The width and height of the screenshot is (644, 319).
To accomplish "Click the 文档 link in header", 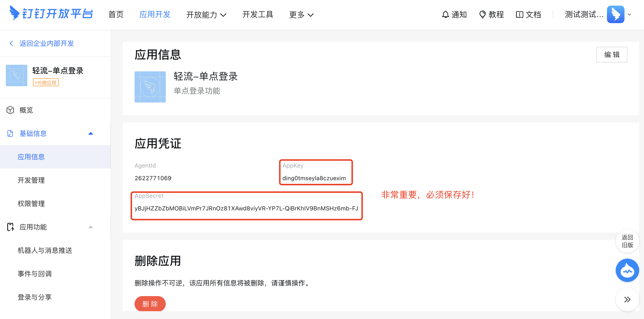I will 534,14.
